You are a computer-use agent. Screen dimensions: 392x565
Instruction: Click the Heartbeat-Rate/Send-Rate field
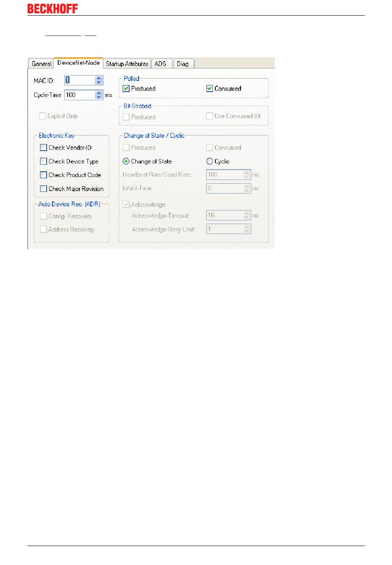point(225,175)
